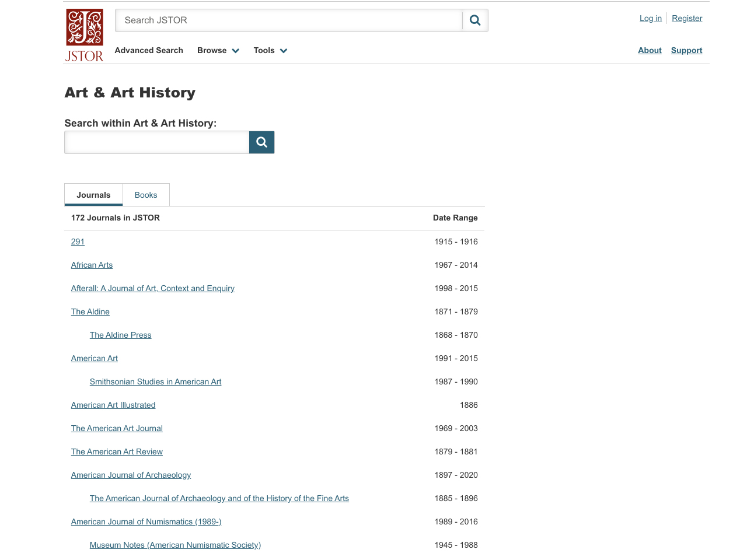Image resolution: width=747 pixels, height=560 pixels.
Task: Click the single year 1886
Action: click(469, 405)
